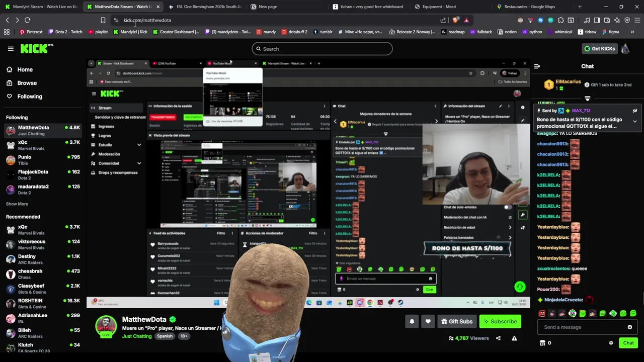This screenshot has width=644, height=362.
Task: Switch to the tldraw whiteboard tab
Action: (x=369, y=7)
